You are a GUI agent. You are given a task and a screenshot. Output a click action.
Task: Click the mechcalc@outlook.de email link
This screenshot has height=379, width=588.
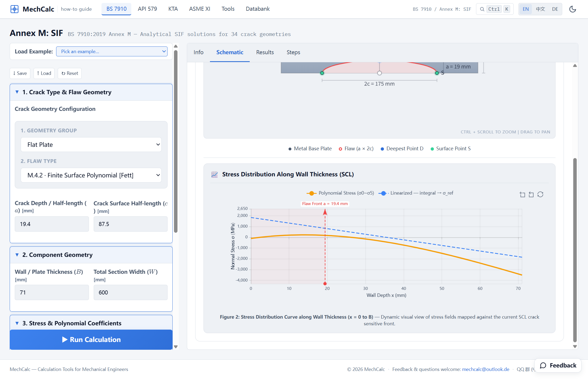[x=485, y=369]
